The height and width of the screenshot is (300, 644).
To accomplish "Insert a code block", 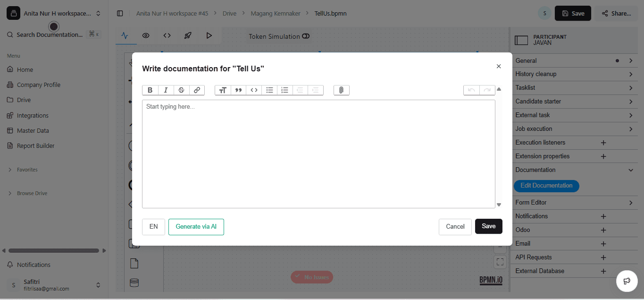I will pos(253,90).
